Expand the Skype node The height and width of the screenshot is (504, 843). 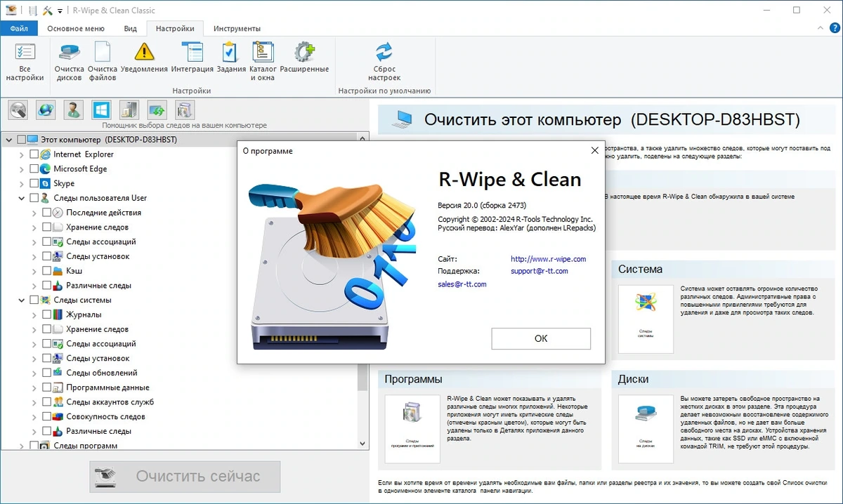click(x=22, y=183)
